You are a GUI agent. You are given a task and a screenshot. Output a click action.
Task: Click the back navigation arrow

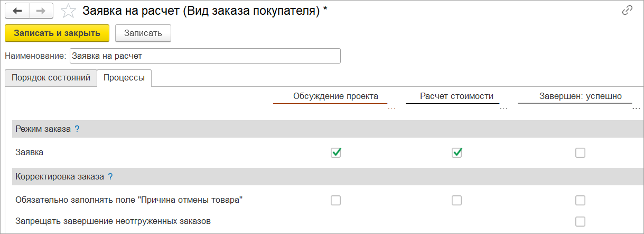(17, 11)
